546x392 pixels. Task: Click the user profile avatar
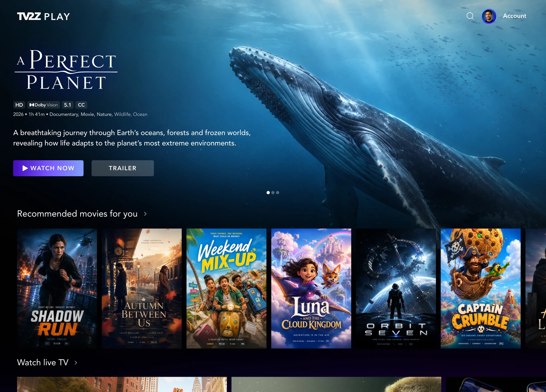[x=488, y=16]
